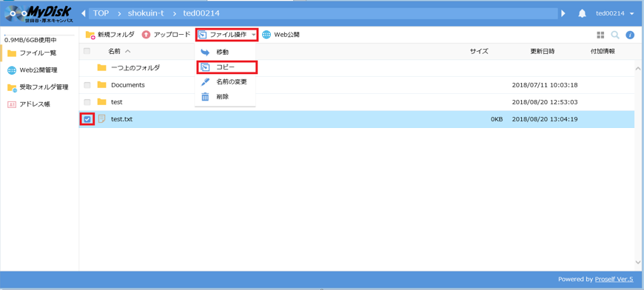
Task: Go to shokuin-t in the breadcrumb
Action: (x=146, y=13)
